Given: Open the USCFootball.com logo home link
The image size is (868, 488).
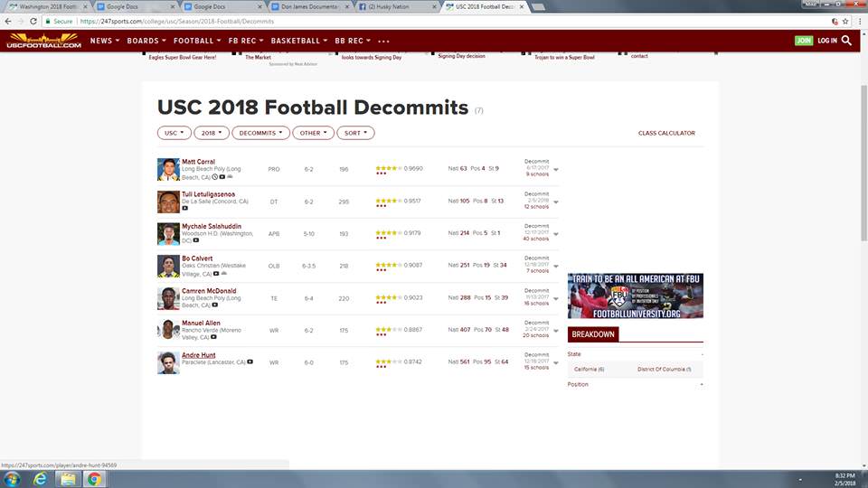Looking at the screenshot, I should click(x=43, y=41).
